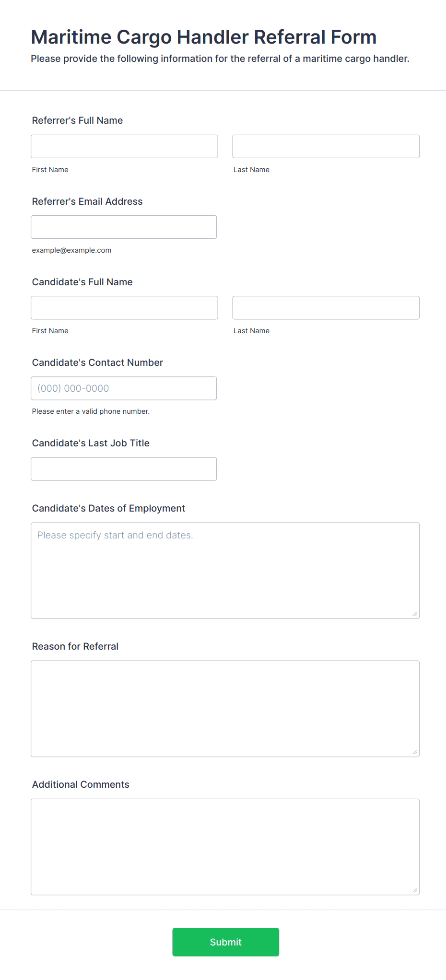Focus the Additional Comments text area
Image resolution: width=446 pixels, height=980 pixels.
click(x=225, y=846)
